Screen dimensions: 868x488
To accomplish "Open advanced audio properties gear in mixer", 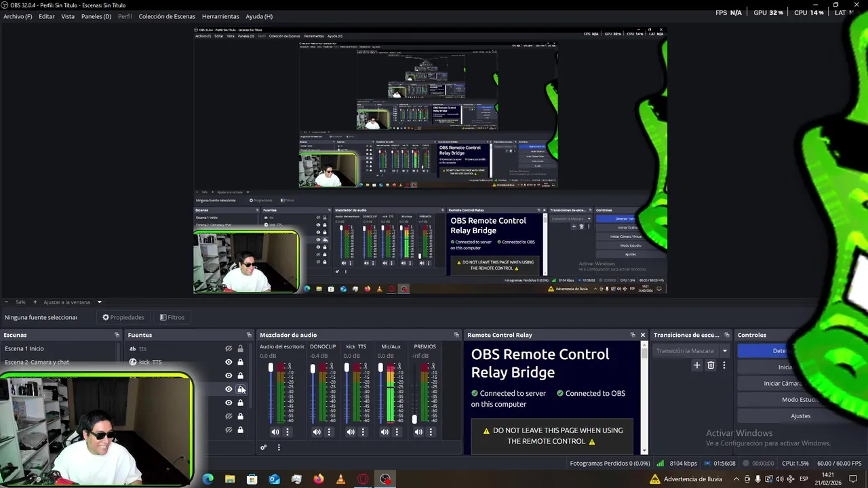I will point(264,447).
